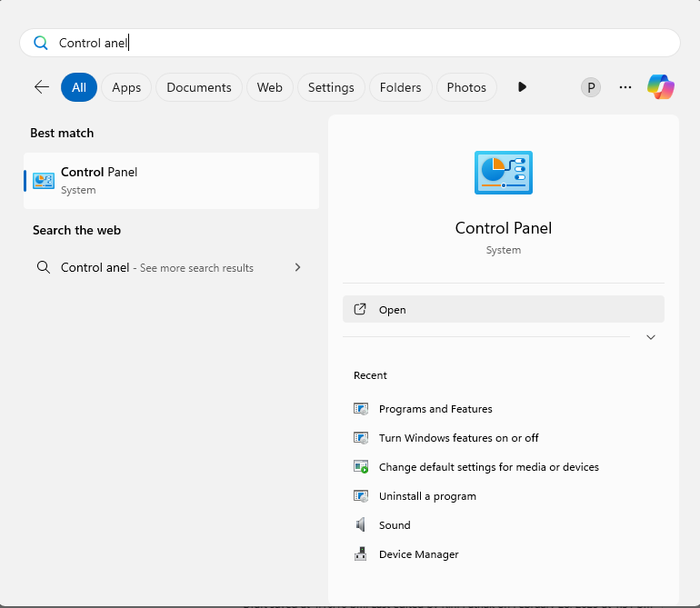Click the large Control Panel icon
Viewport: 700px width, 608px height.
503,173
